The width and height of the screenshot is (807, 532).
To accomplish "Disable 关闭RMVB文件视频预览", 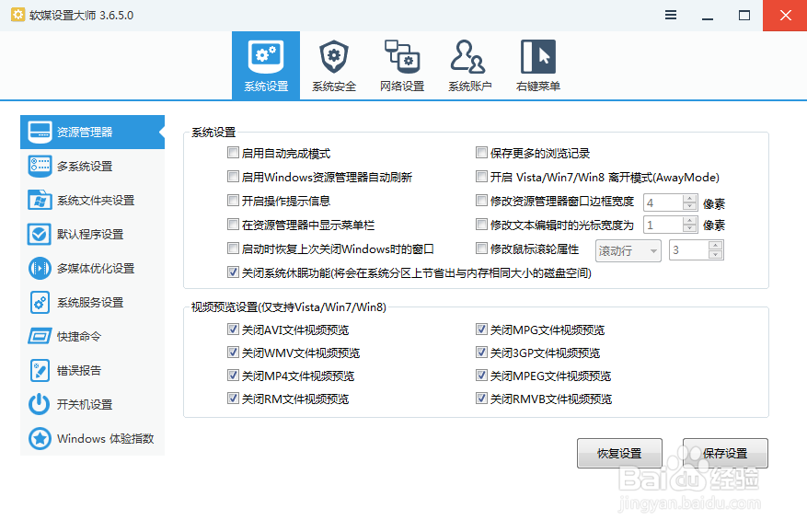I will [481, 399].
